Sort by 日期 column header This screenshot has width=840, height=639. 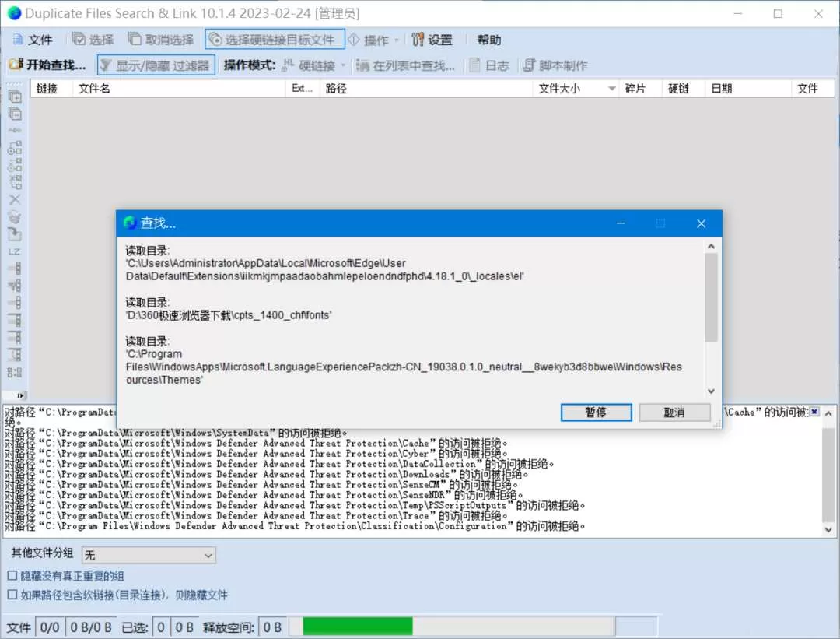click(748, 89)
